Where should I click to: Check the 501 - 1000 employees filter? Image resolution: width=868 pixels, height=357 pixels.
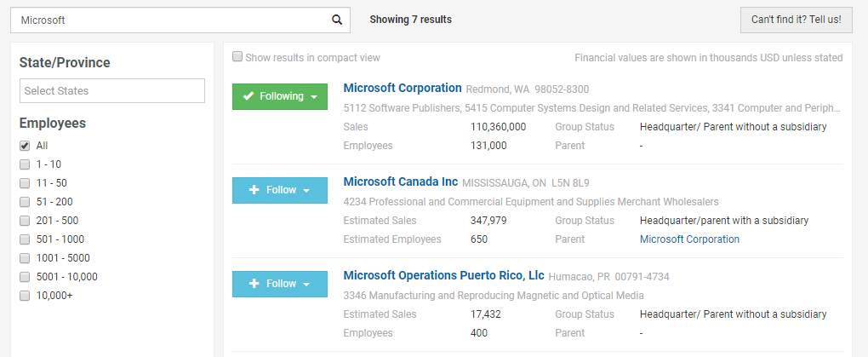coord(25,239)
